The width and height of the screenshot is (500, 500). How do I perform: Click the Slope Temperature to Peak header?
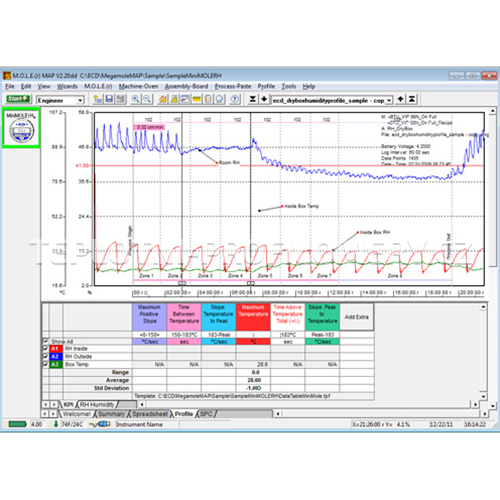point(219,317)
